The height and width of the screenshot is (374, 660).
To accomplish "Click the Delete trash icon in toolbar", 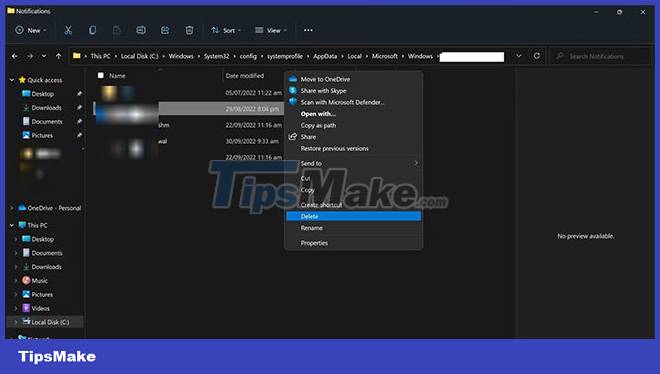I will (189, 30).
